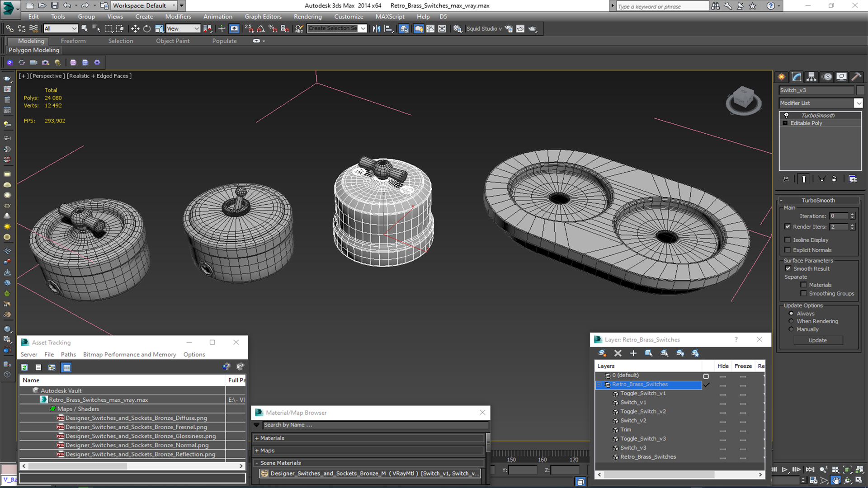Select the Always update radio button
The width and height of the screenshot is (868, 488).
[791, 313]
